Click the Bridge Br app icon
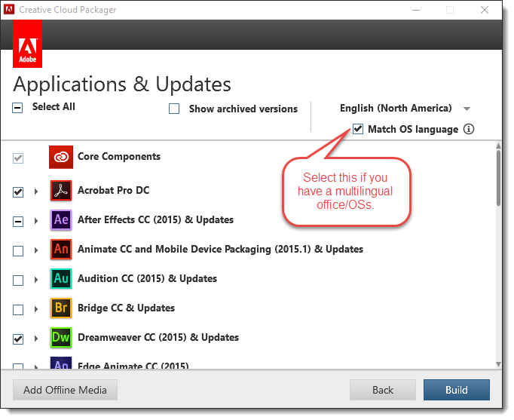The height and width of the screenshot is (420, 514). coord(61,308)
